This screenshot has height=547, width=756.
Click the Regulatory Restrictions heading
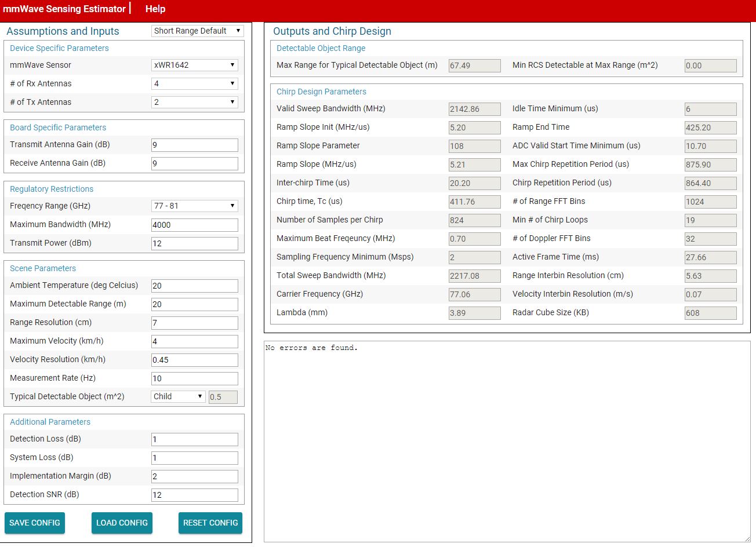(x=52, y=189)
